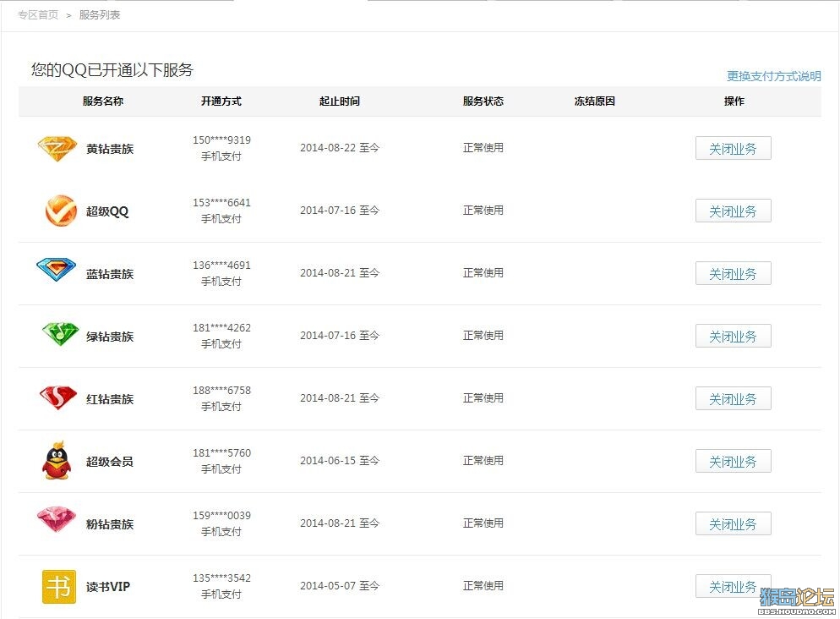Screen dimensions: 840x619
Task: Click the 超级QQ date 2014-07-16 至今
Action: (340, 211)
